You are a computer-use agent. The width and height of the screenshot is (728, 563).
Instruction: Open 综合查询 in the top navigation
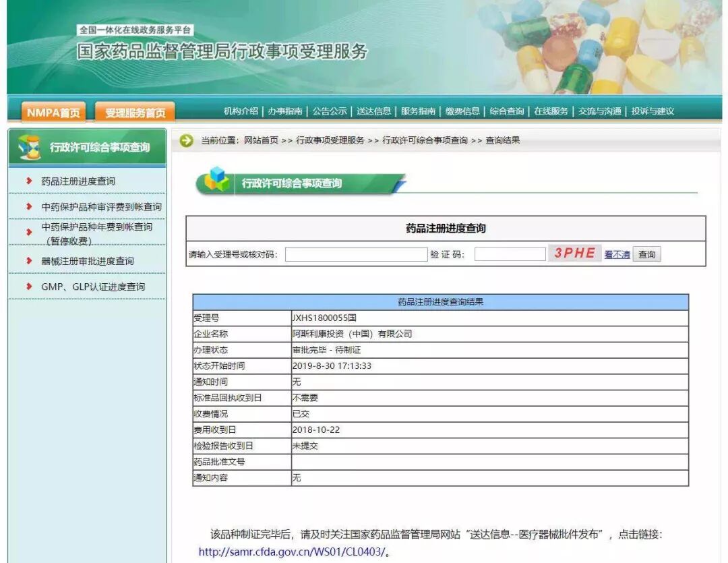point(506,111)
